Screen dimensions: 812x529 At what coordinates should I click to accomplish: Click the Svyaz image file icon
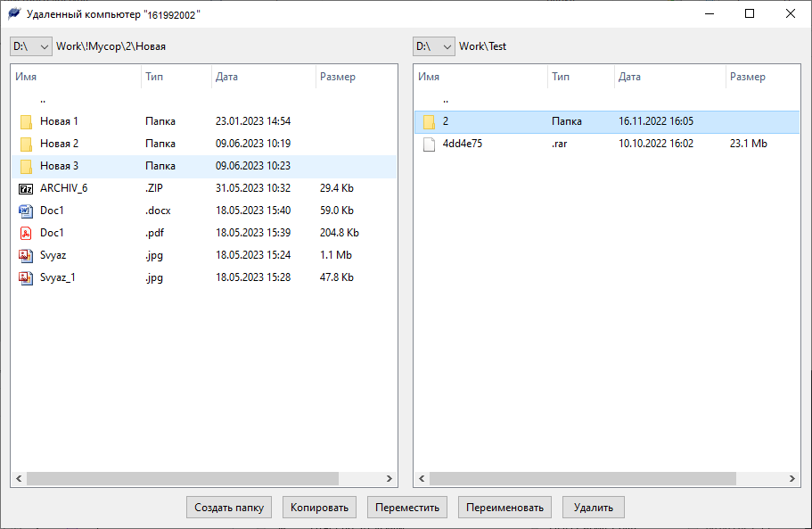click(x=26, y=255)
